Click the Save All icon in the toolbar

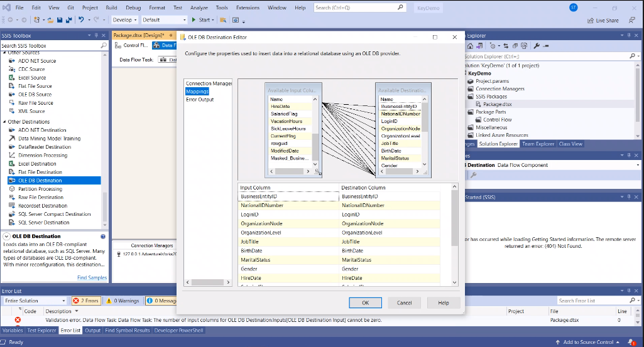coord(68,19)
